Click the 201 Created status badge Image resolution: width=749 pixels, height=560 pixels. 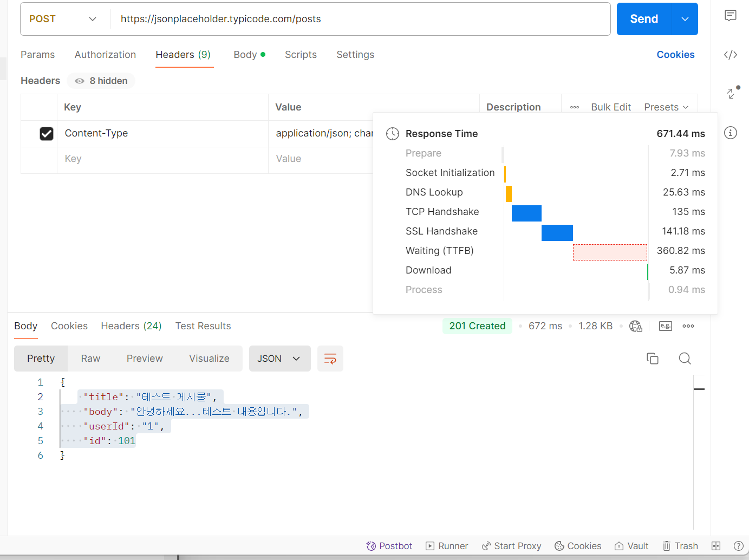pos(477,326)
